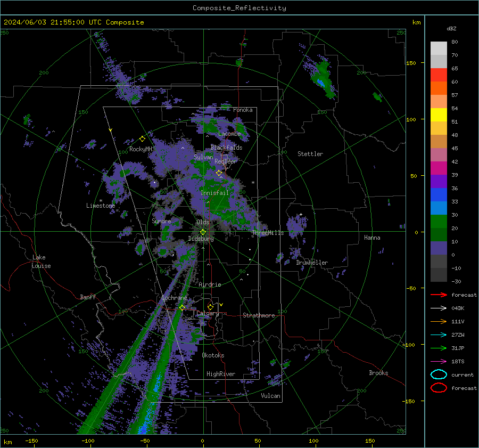Click the Composite_Reflectivity title
The height and width of the screenshot is (448, 479).
pos(239,8)
